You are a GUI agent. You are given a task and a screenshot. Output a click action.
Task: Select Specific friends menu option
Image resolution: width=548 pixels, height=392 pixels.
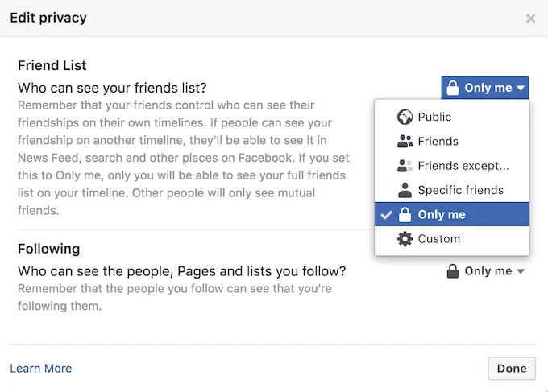click(x=460, y=191)
